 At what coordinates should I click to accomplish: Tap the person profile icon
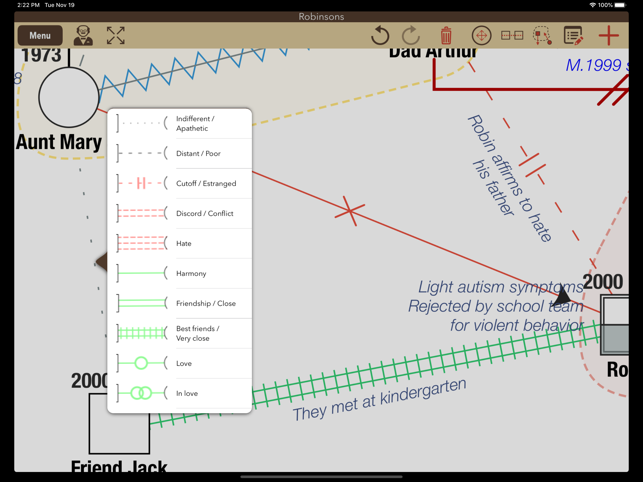tap(83, 36)
